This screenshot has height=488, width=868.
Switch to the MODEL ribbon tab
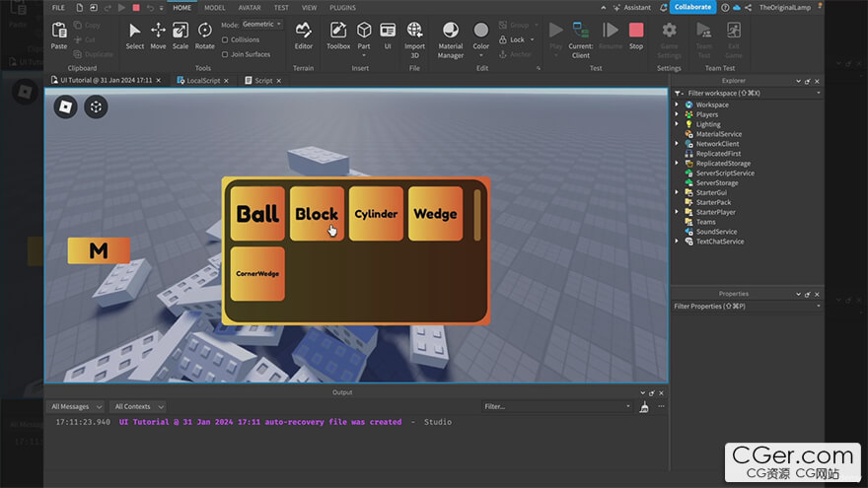(x=214, y=8)
